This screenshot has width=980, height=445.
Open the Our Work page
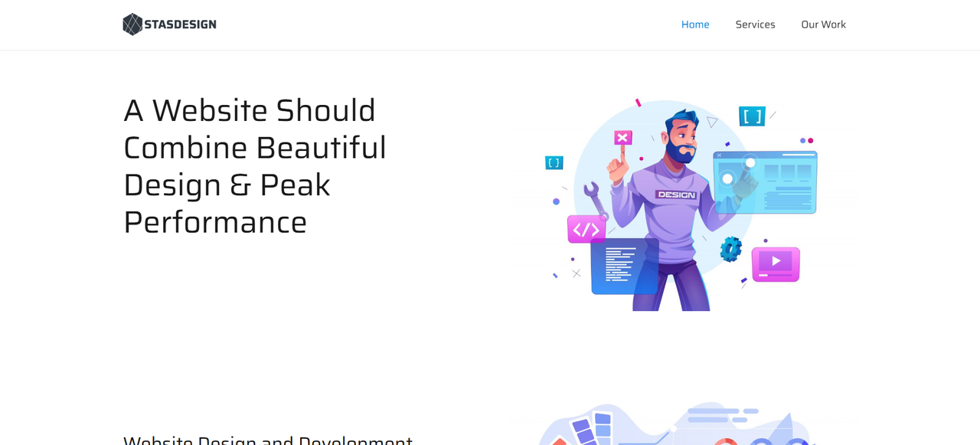click(823, 25)
